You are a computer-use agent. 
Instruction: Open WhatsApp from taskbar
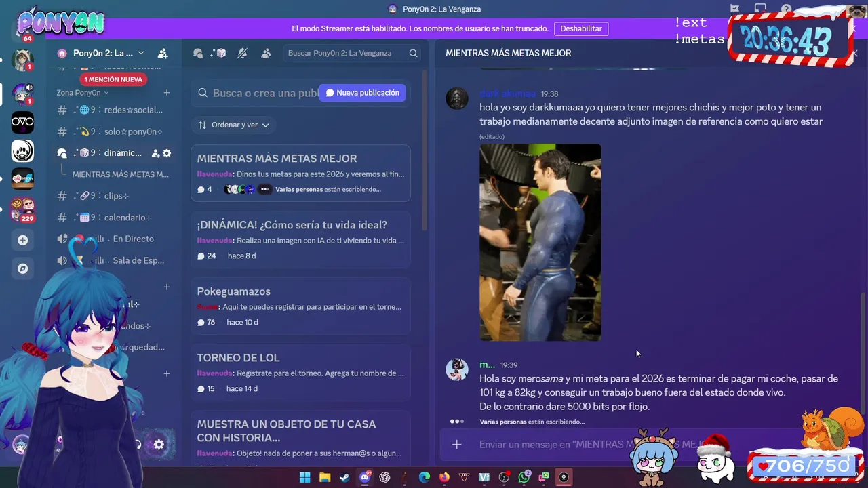(524, 477)
